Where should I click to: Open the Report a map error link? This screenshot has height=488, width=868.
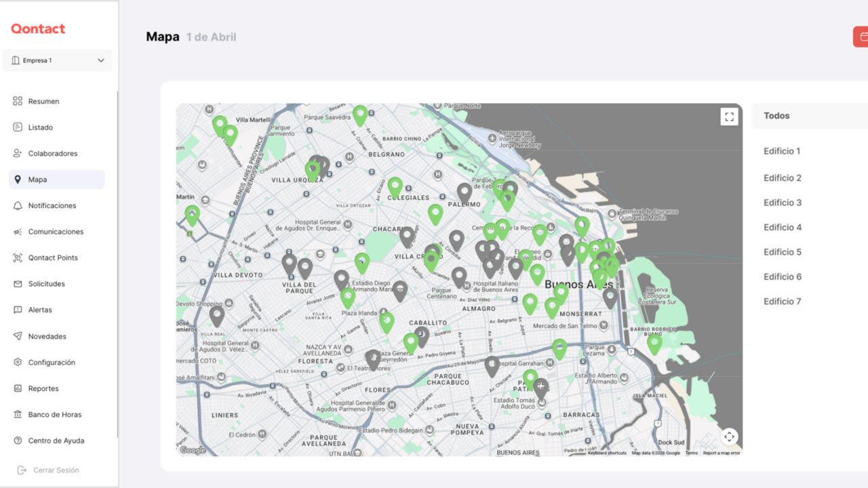pos(721,453)
